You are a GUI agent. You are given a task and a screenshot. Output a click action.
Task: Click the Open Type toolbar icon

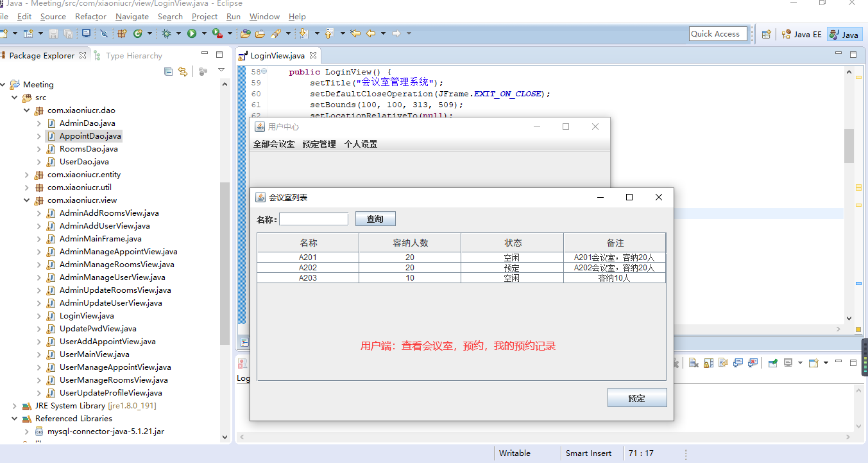pyautogui.click(x=245, y=33)
